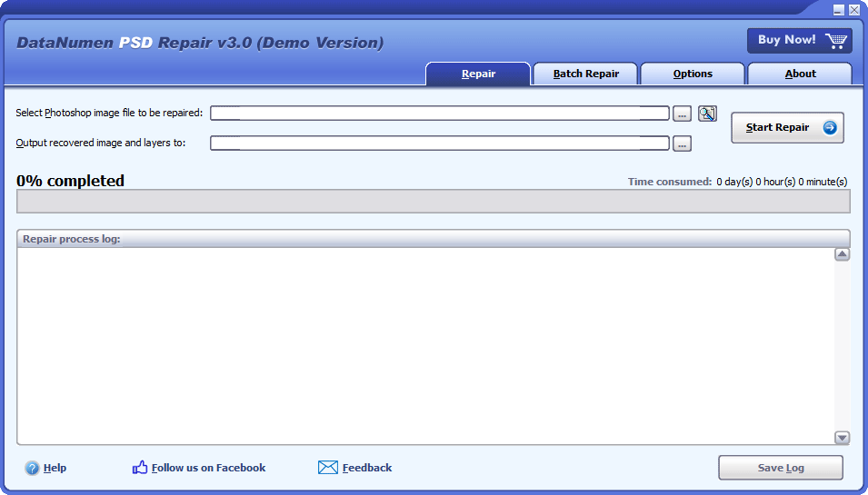
Task: Click the Feedback envelope icon
Action: (x=328, y=468)
